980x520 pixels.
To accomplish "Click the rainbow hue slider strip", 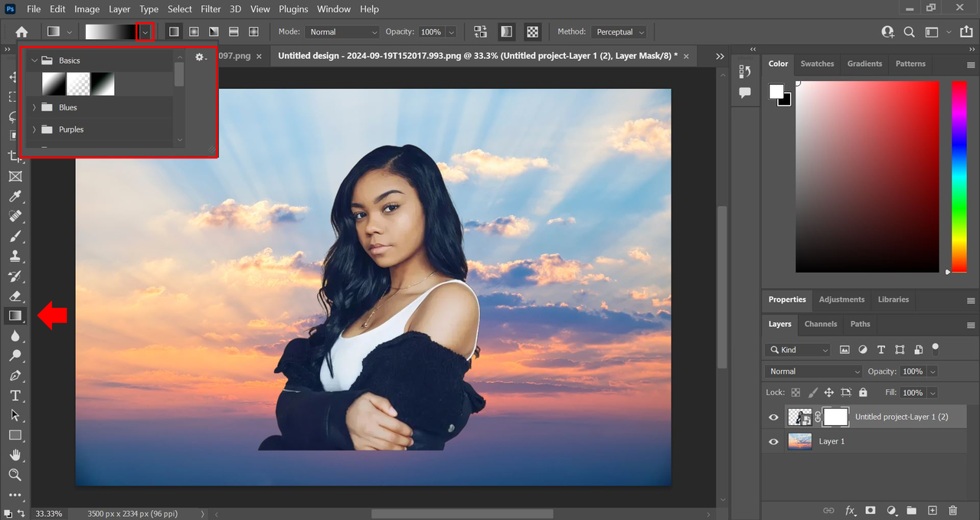I will tap(959, 175).
